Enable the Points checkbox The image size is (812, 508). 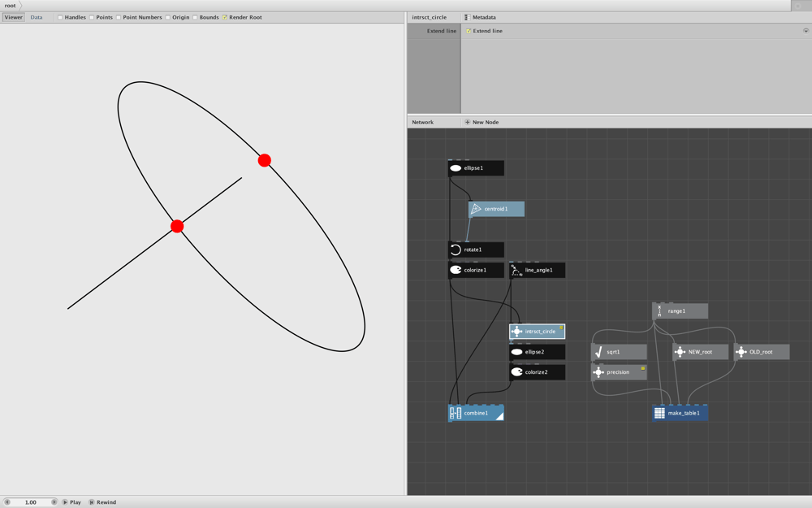(92, 17)
